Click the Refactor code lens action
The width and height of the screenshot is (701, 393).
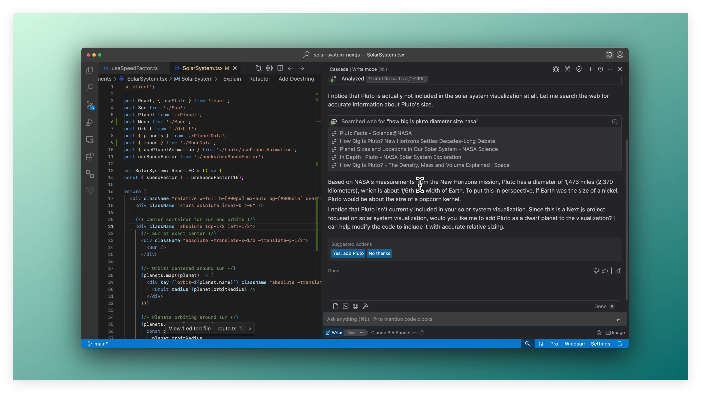[259, 79]
